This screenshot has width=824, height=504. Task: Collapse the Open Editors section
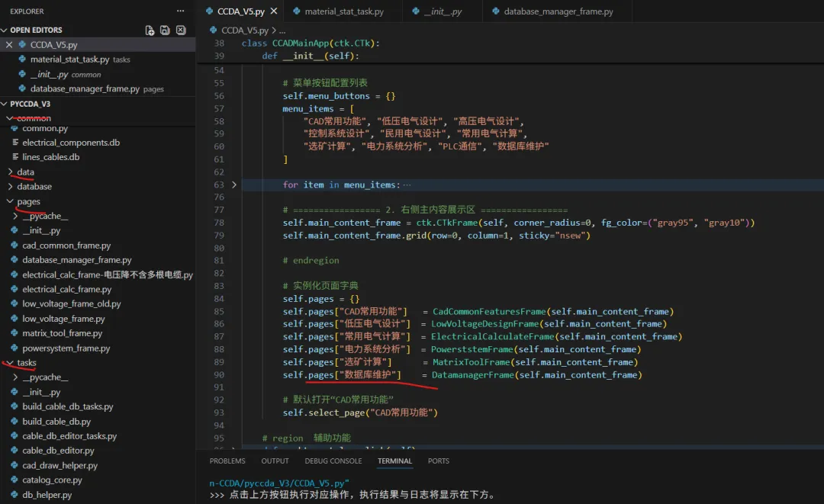[x=5, y=30]
